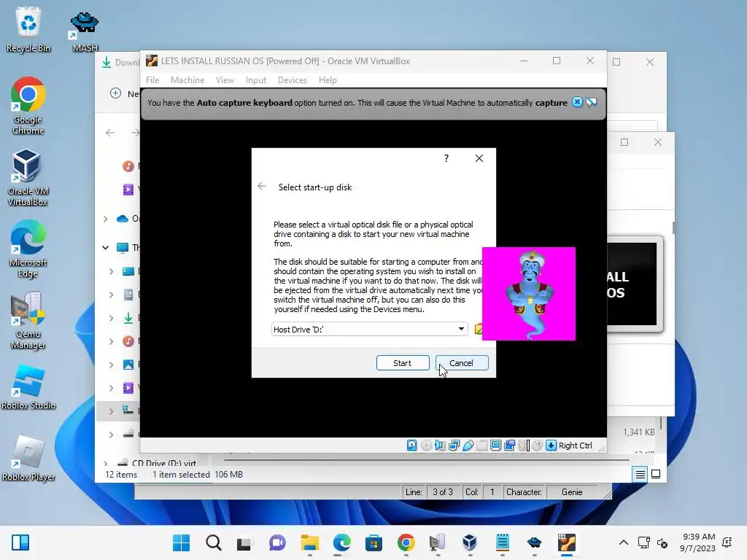
Task: Open the Host Drive 'D:' dropdown
Action: (x=369, y=329)
